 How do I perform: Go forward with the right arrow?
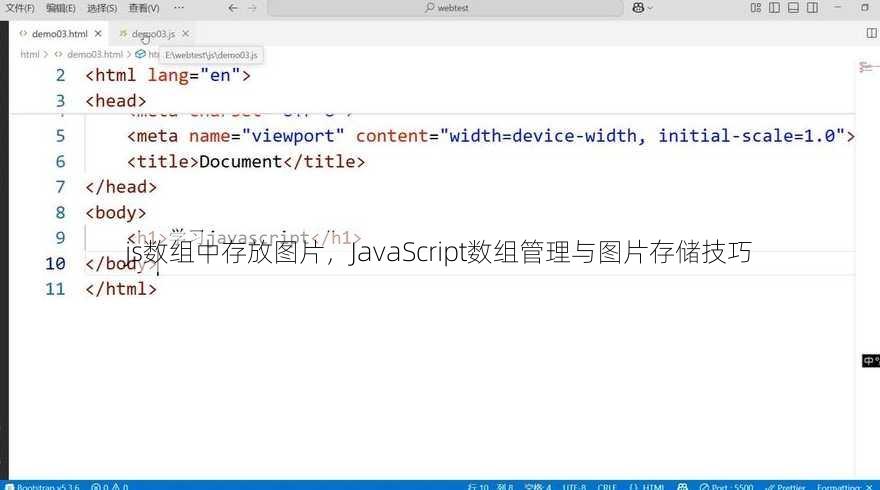[x=252, y=8]
